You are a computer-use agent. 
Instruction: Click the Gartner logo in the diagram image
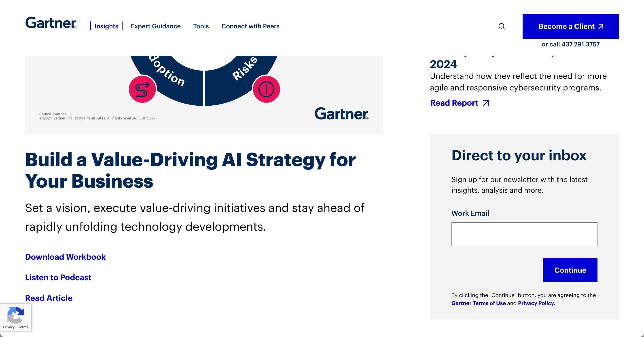(x=341, y=114)
